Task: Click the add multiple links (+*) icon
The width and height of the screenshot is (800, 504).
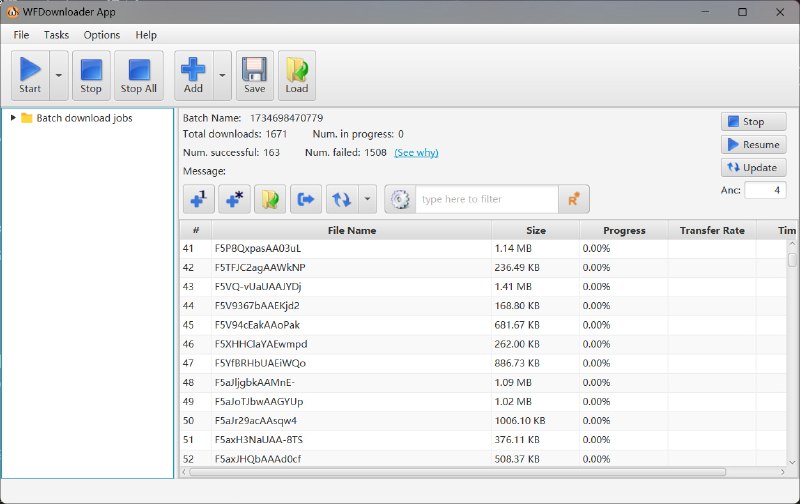Action: [236, 199]
